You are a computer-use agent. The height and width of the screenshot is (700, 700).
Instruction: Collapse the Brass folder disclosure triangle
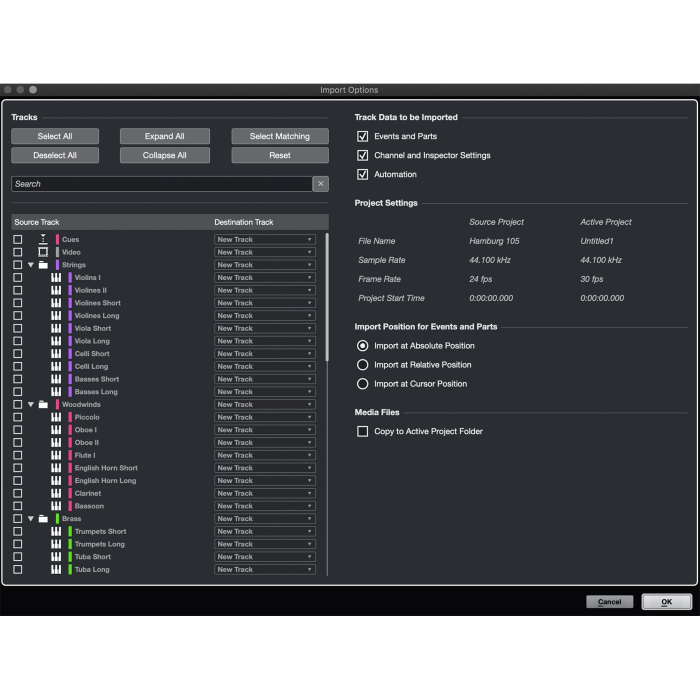coord(31,519)
